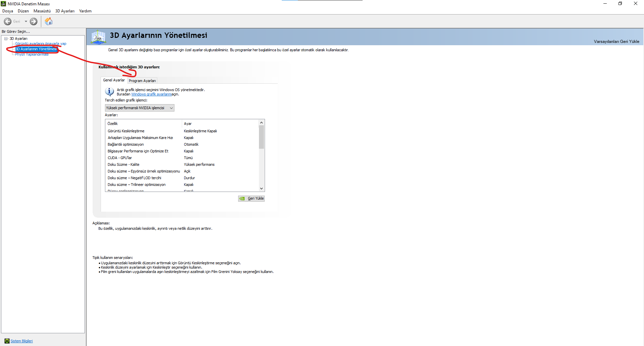The height and width of the screenshot is (346, 644).
Task: Open the Düzen menu
Action: click(23, 11)
